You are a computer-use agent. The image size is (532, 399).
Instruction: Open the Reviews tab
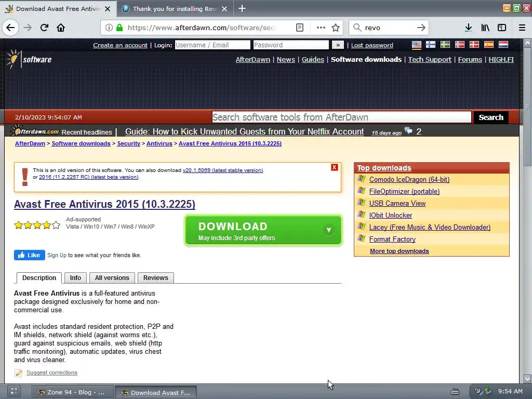[156, 278]
